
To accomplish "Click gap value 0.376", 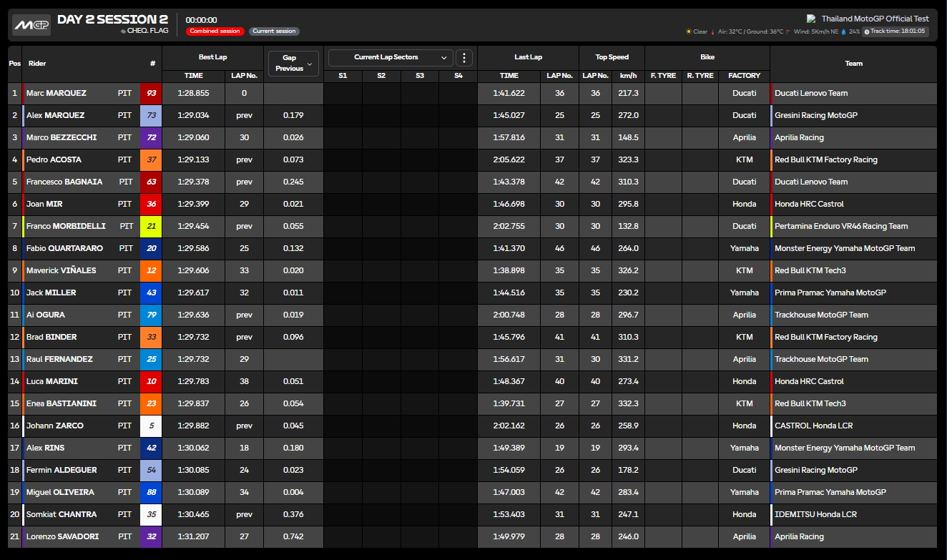I will 293,514.
